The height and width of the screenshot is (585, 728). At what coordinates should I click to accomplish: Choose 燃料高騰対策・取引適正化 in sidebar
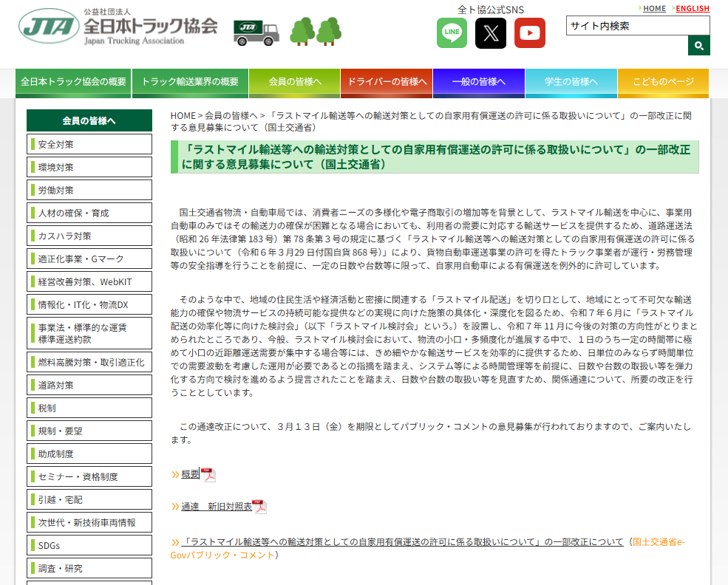(x=89, y=362)
